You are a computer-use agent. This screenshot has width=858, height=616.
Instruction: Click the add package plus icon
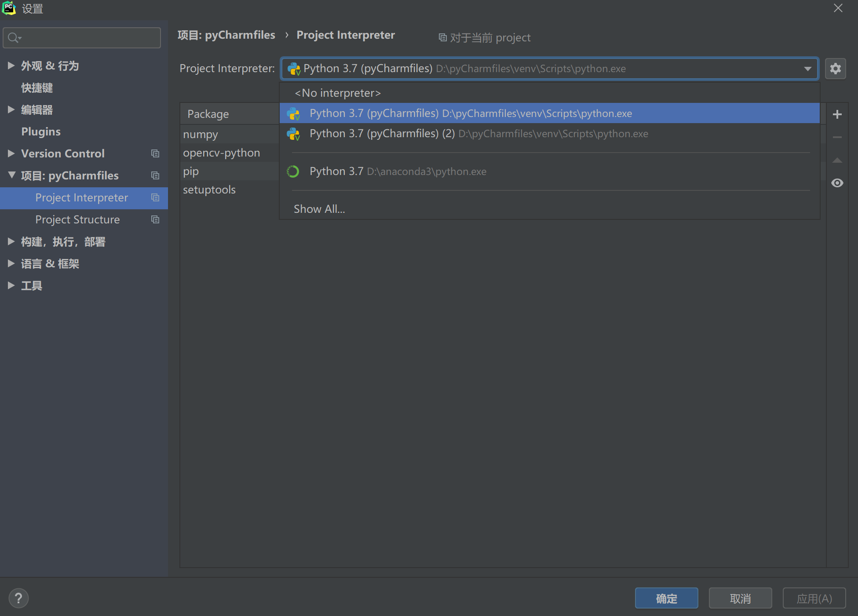coord(838,114)
